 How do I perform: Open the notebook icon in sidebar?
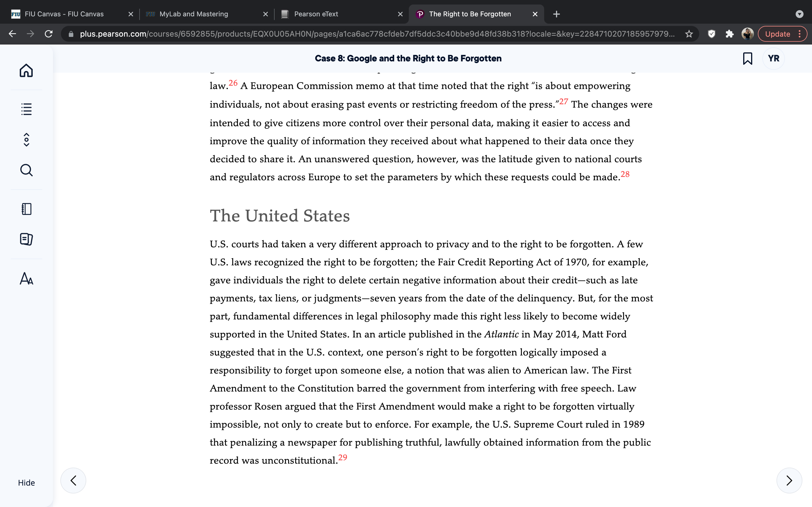(26, 209)
